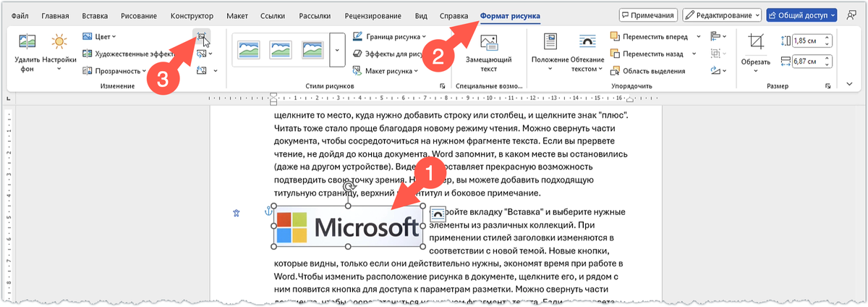Collapse the ribbon with the chevron

pyautogui.click(x=850, y=85)
